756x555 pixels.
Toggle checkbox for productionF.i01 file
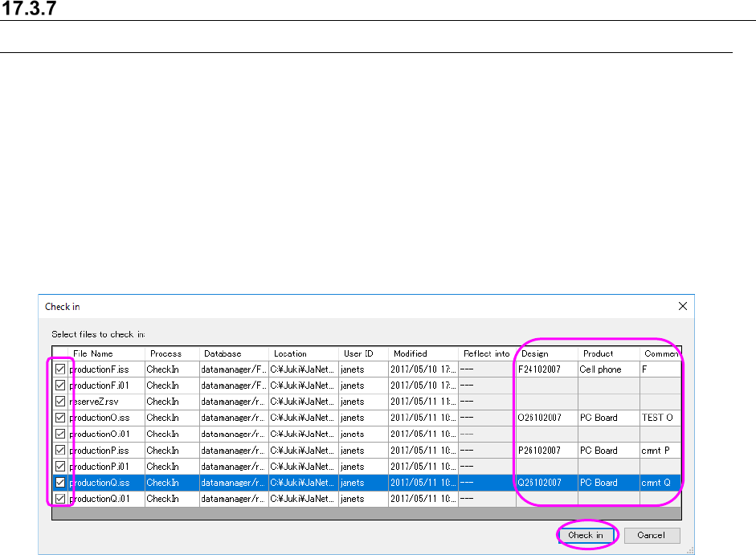tap(60, 386)
